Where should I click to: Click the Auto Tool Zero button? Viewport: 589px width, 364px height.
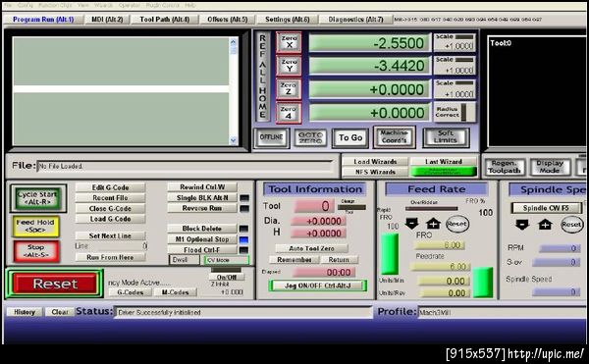(x=311, y=248)
